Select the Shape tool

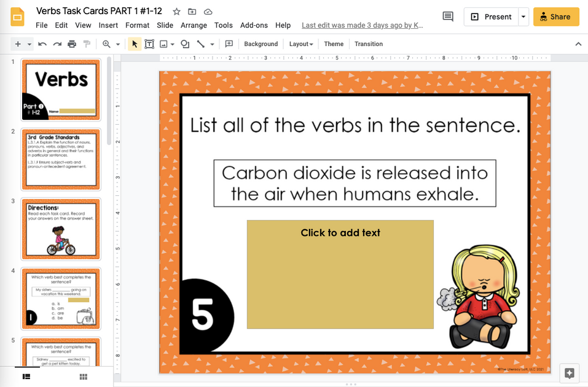click(184, 44)
